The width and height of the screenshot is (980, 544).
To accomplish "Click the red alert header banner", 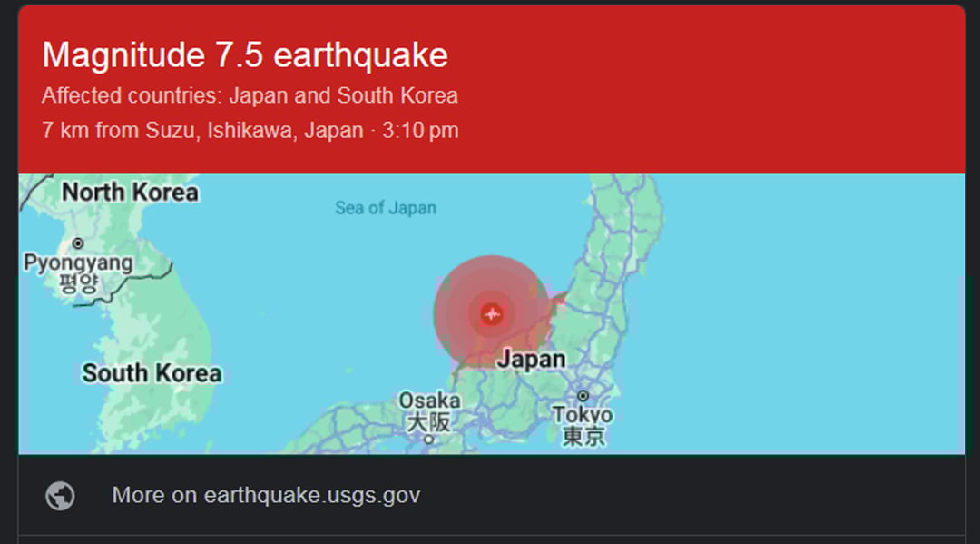I will (x=492, y=89).
